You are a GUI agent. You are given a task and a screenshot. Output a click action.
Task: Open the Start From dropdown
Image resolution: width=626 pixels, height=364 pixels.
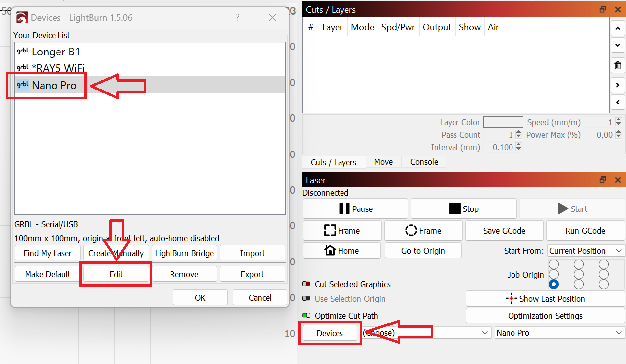coord(586,251)
